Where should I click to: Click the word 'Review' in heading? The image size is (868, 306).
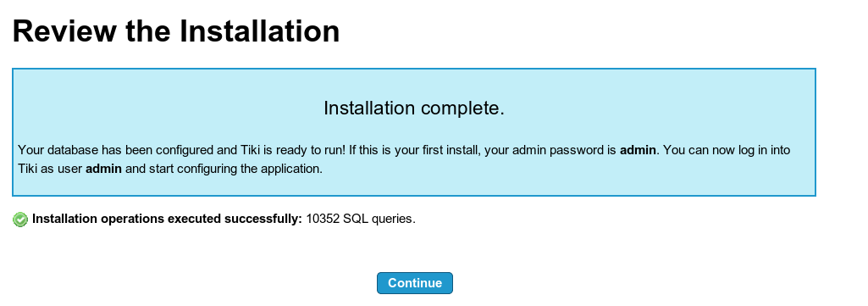click(x=64, y=31)
